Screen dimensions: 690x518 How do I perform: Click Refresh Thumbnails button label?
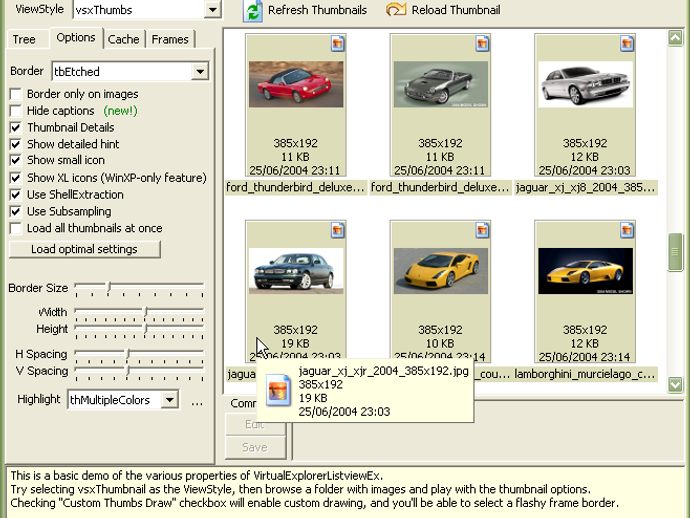coord(317,10)
